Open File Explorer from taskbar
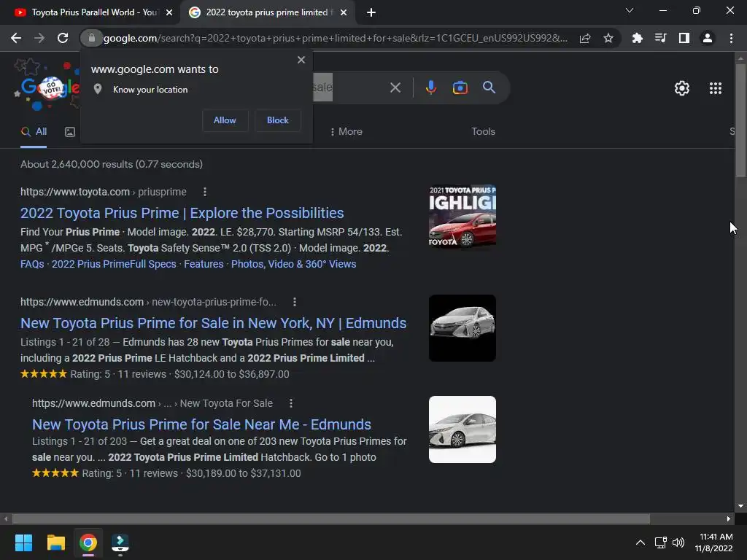Viewport: 747px width, 560px height. 55,542
